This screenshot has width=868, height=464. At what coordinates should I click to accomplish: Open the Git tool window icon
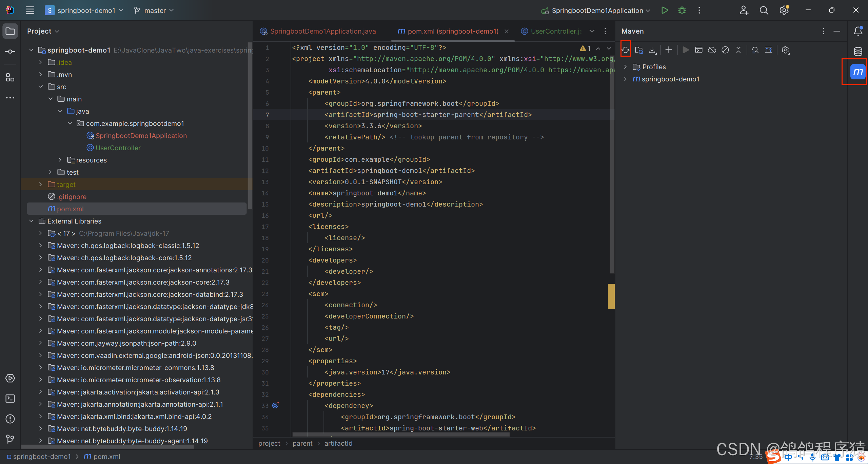(x=10, y=439)
